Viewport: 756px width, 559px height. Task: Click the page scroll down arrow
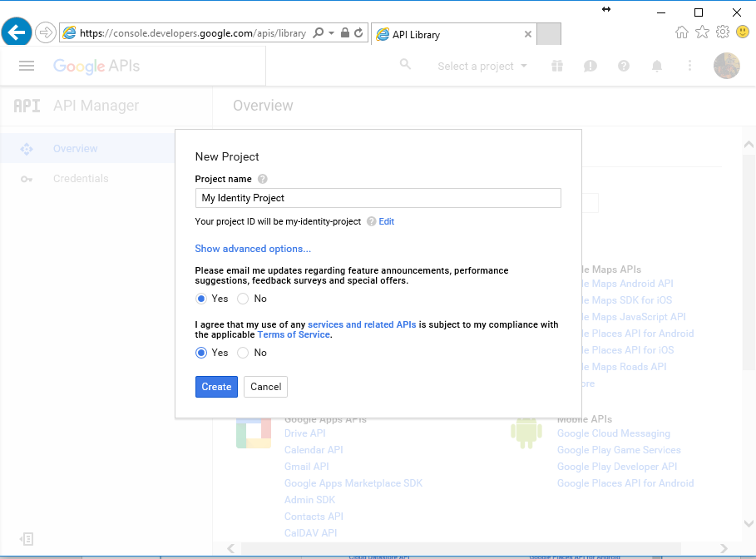tap(749, 523)
